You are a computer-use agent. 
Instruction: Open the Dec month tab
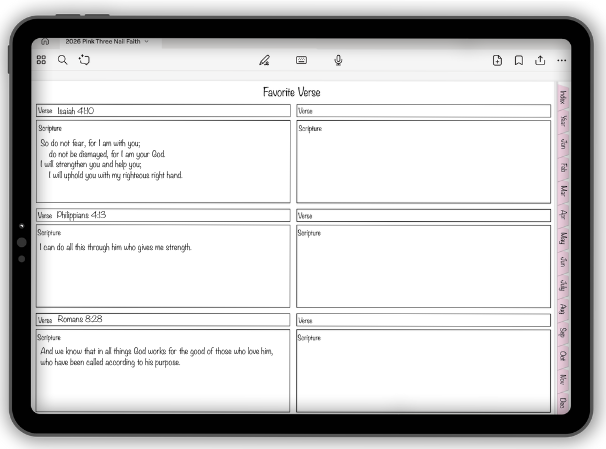pyautogui.click(x=564, y=403)
